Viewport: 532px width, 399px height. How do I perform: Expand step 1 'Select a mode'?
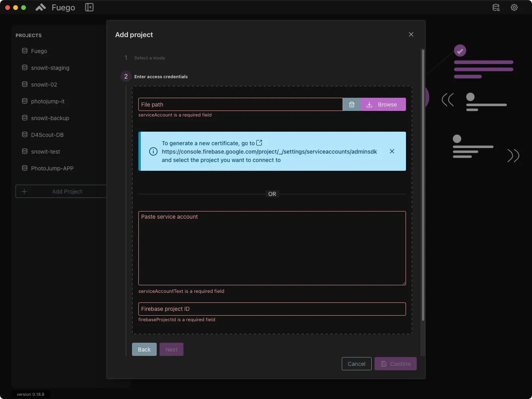coord(150,57)
